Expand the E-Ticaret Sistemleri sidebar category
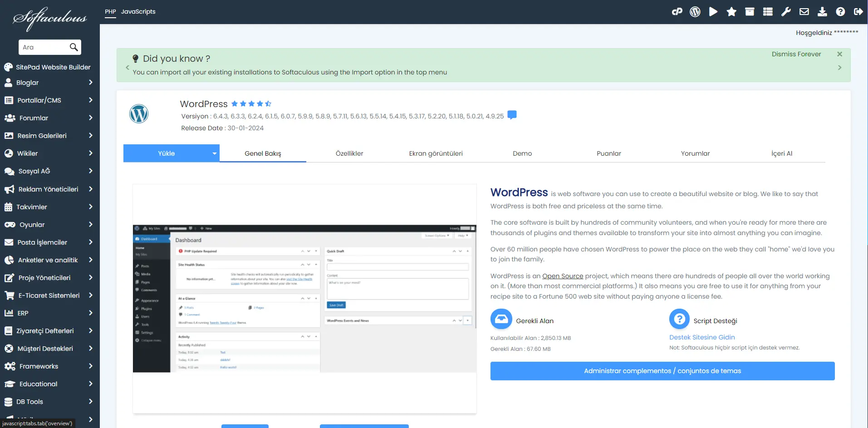The image size is (868, 428). point(49,295)
